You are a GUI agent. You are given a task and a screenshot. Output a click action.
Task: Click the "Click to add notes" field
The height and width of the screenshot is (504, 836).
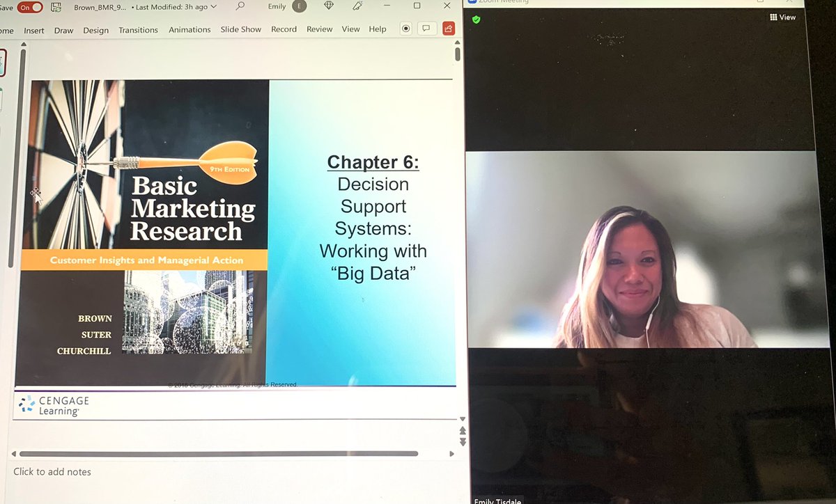52,472
